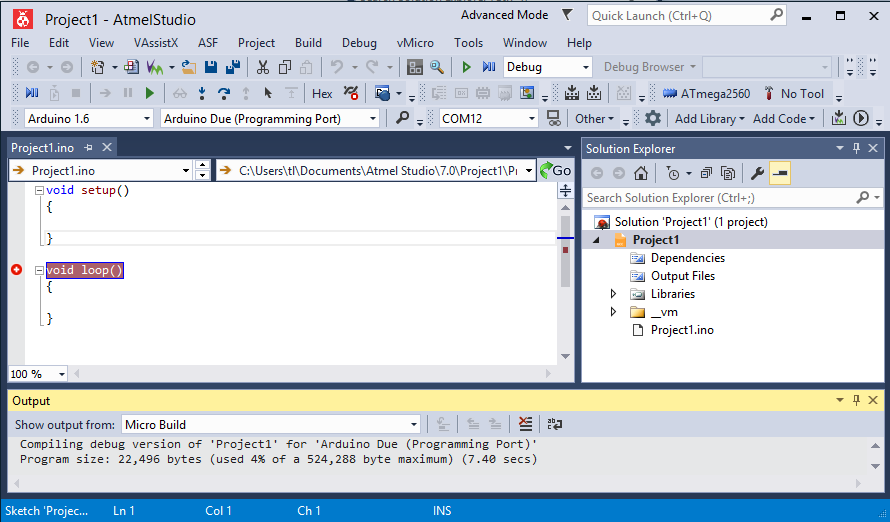Click Start Debugging and Break icon beside Debug combo
The image size is (890, 522).
pos(489,68)
